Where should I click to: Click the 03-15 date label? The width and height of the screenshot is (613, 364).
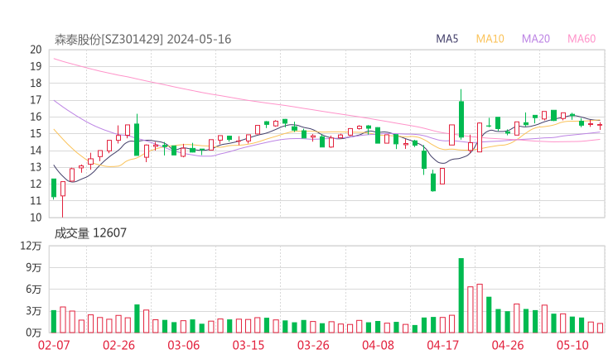[249, 345]
